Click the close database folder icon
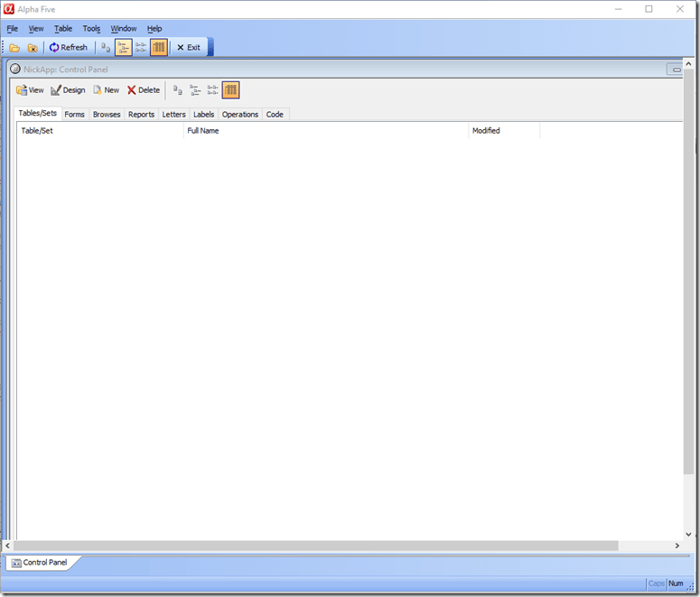700x597 pixels. click(x=33, y=48)
